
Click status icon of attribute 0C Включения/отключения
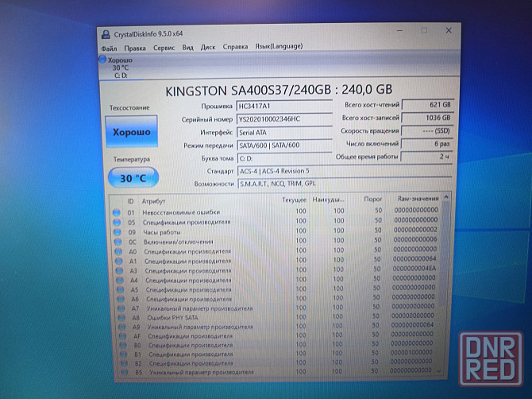118,242
